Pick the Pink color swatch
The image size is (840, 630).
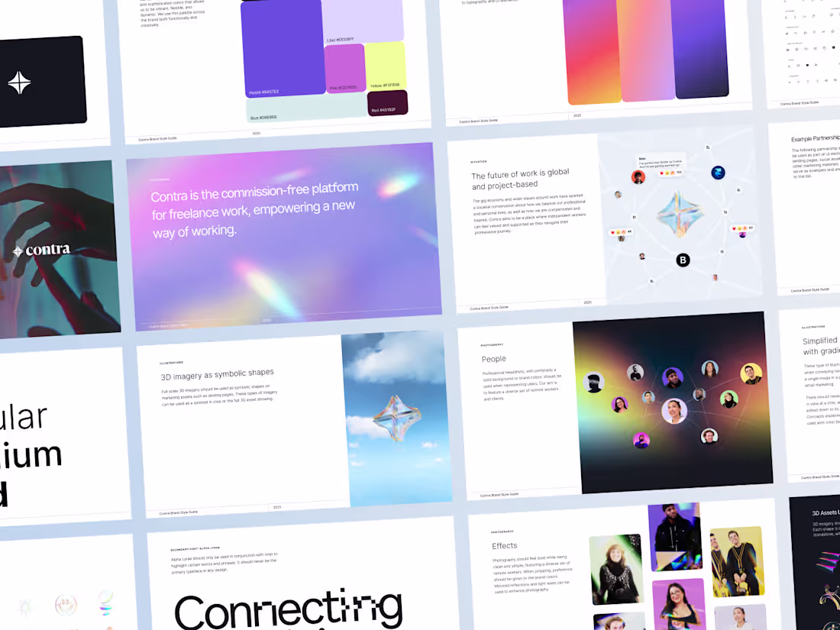click(x=345, y=68)
